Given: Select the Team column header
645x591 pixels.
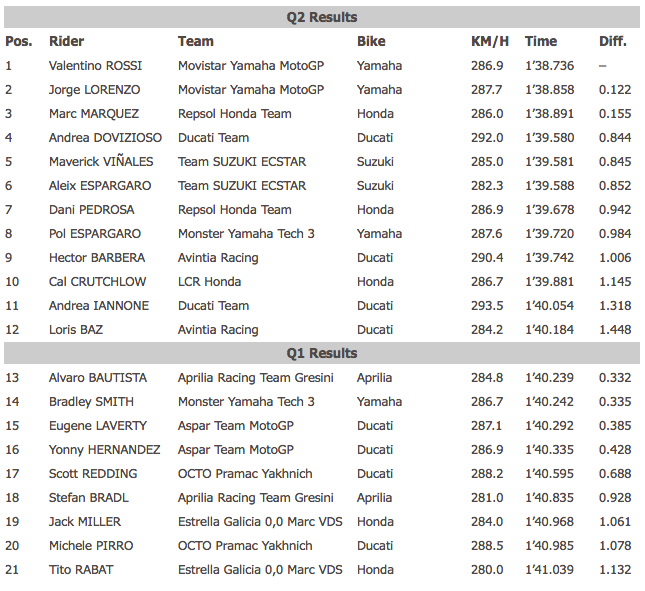Looking at the screenshot, I should point(195,42).
